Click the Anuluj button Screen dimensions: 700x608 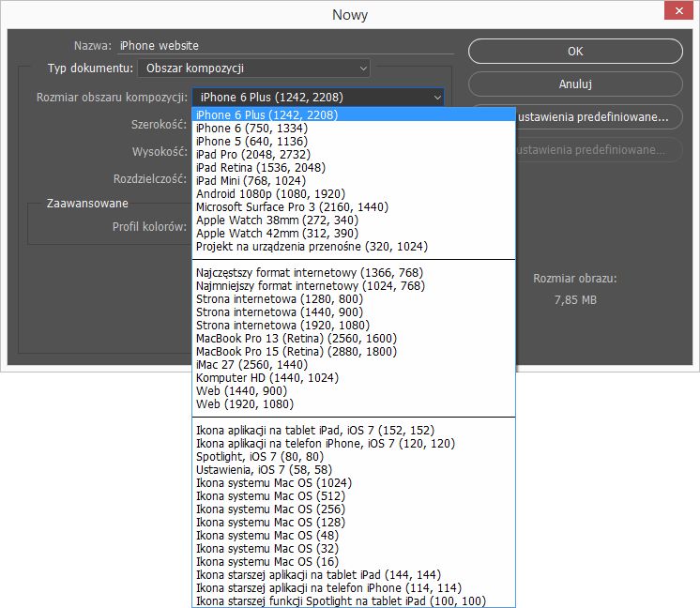coord(575,84)
